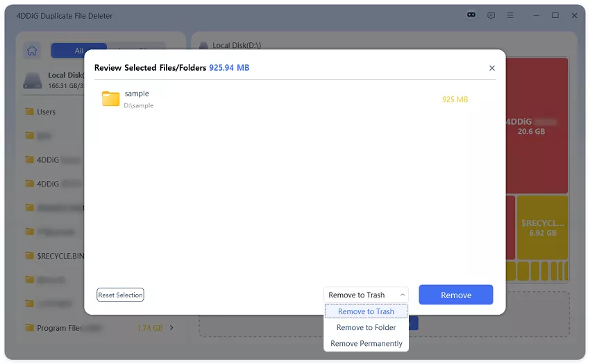Click Reset Selection button
Screen dimensions: 590x364
point(120,295)
